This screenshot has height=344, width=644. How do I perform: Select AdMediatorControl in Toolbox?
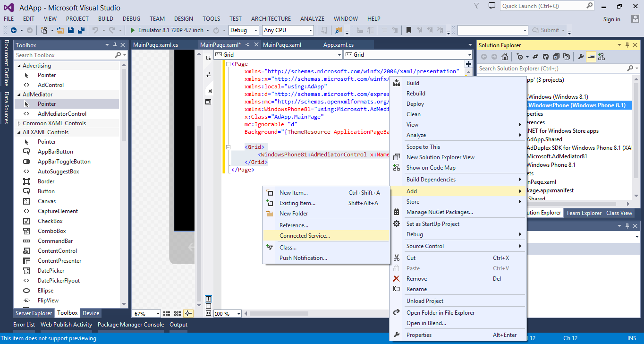[62, 114]
